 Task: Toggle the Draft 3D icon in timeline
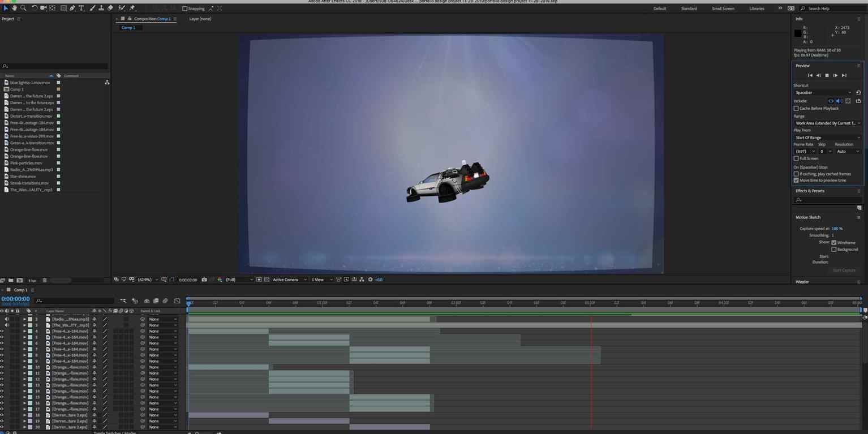tap(135, 301)
